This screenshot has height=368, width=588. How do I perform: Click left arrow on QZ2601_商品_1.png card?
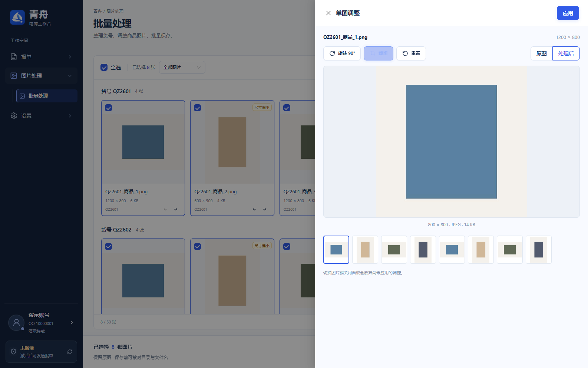point(165,209)
